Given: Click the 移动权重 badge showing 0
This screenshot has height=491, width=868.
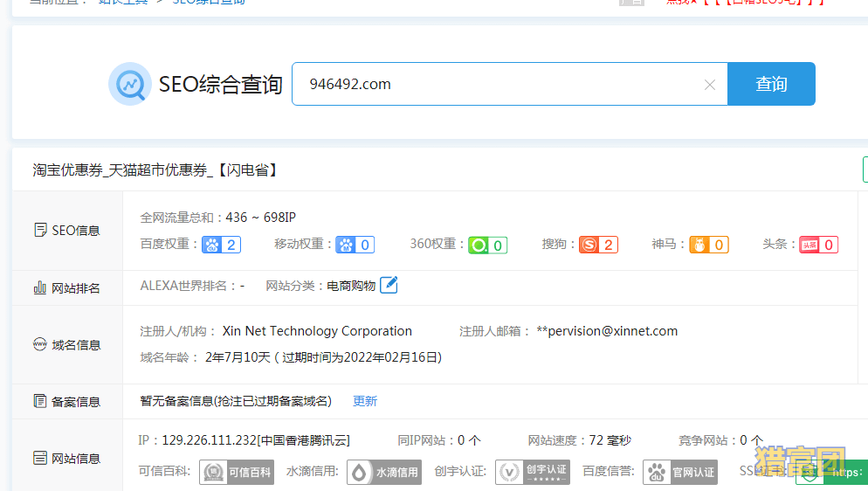Looking at the screenshot, I should [355, 245].
